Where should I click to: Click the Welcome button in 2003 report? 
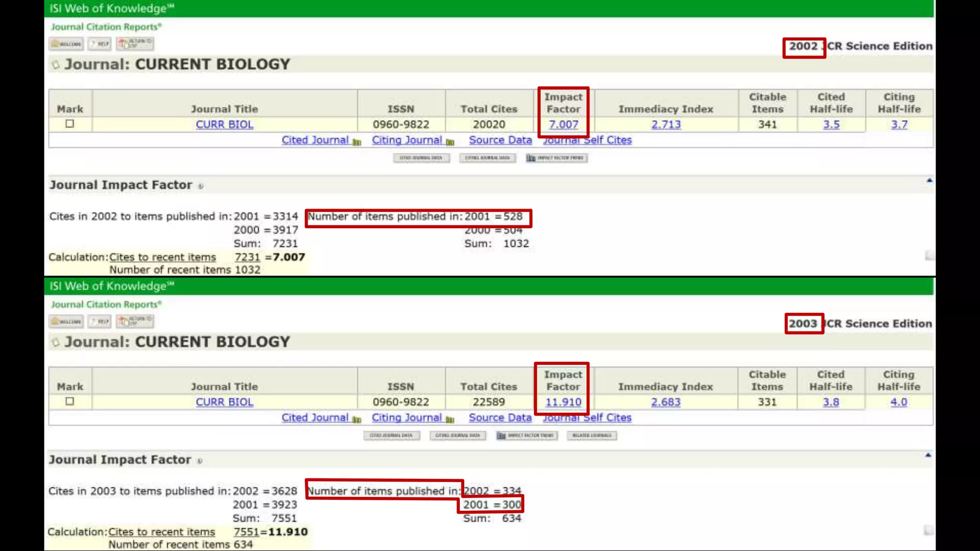point(66,321)
